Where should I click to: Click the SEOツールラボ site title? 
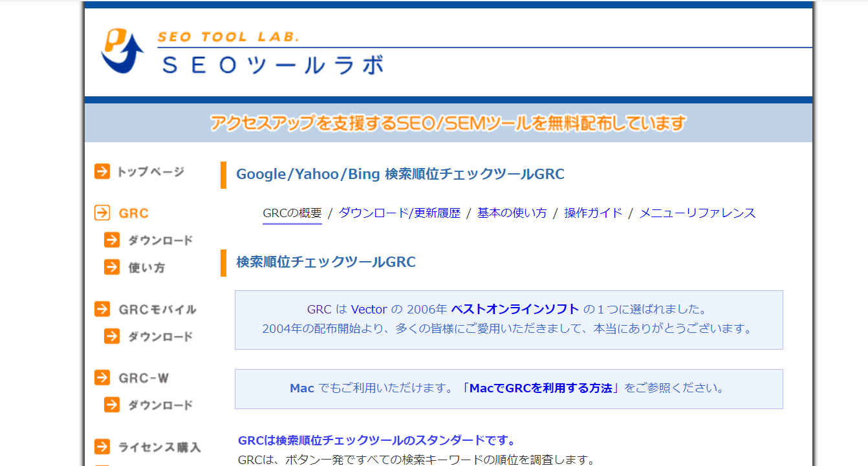pos(273,65)
